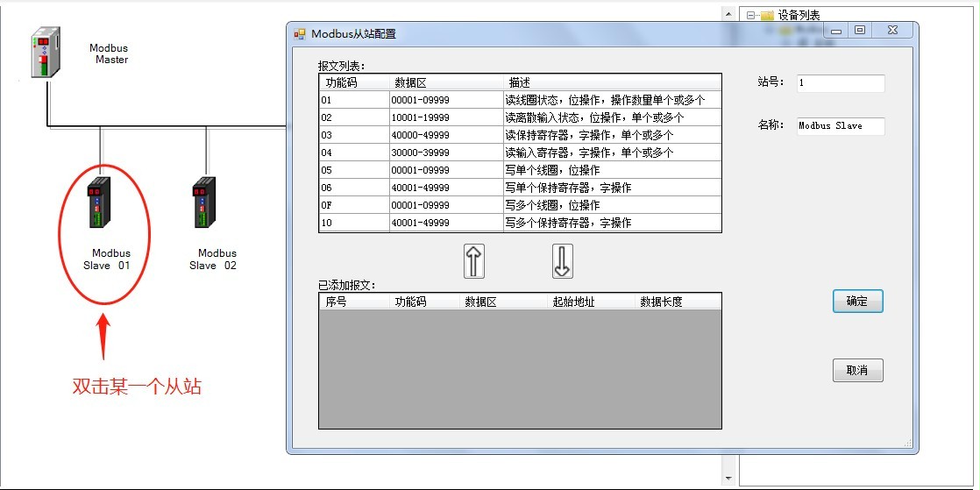The width and height of the screenshot is (980, 490).
Task: Click the Modbus Master device icon
Action: coord(46,53)
